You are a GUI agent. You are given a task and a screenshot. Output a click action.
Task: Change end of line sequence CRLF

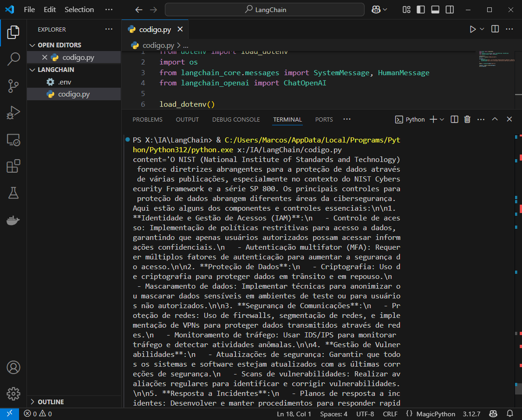tap(390, 414)
